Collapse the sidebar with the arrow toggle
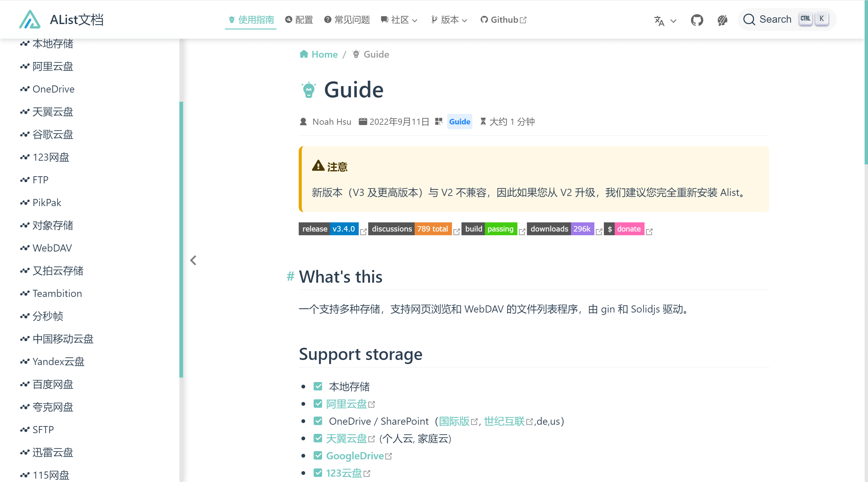The height and width of the screenshot is (482, 868). (x=193, y=260)
